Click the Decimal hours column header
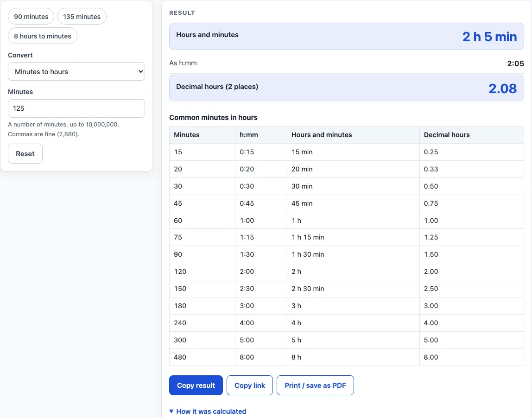Screen dimensions: 532x417 472,135
